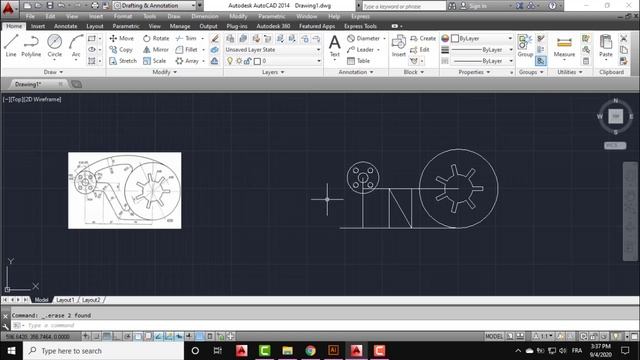The image size is (640, 360).
Task: Click the help search keyword field
Action: [404, 6]
